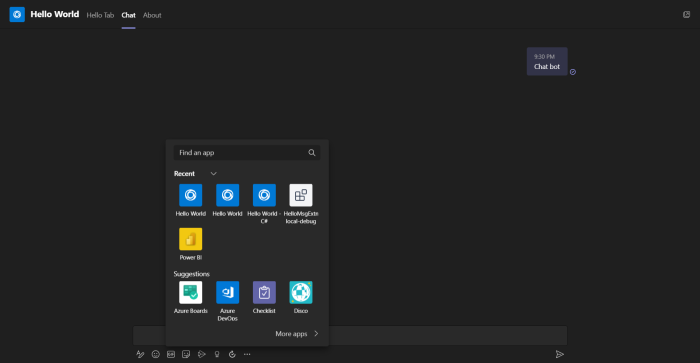Click the 9:30 PM timestamp
700x363 pixels.
pos(544,57)
